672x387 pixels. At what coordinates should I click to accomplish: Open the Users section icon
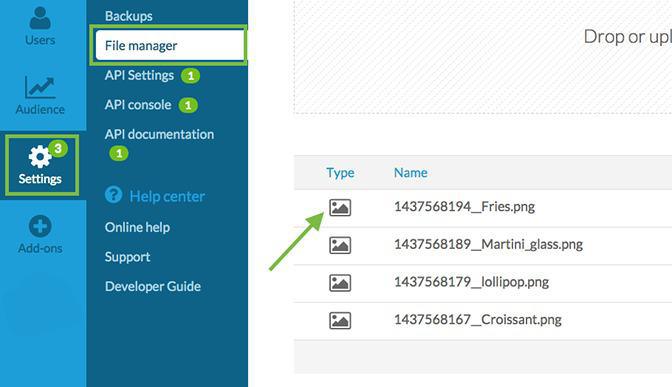(40, 18)
